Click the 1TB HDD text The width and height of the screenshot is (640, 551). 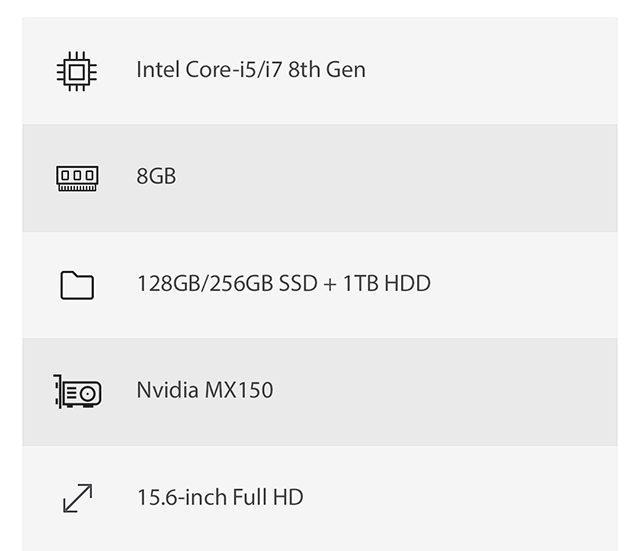coord(387,283)
